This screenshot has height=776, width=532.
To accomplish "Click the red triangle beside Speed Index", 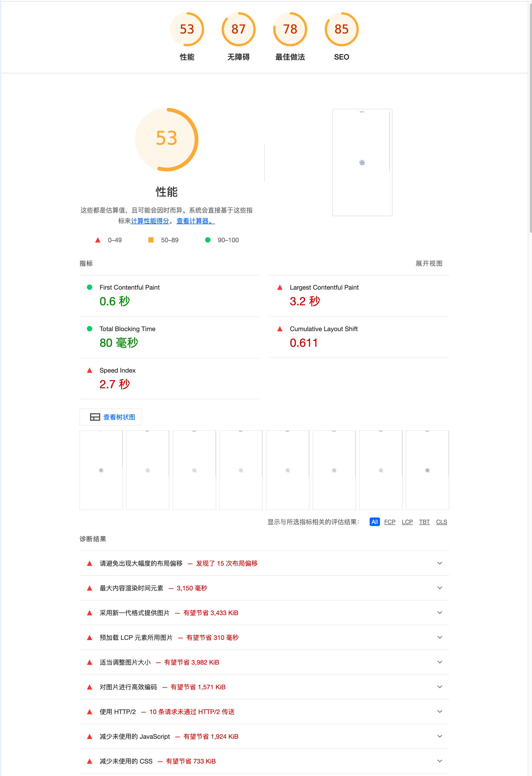I will [90, 370].
